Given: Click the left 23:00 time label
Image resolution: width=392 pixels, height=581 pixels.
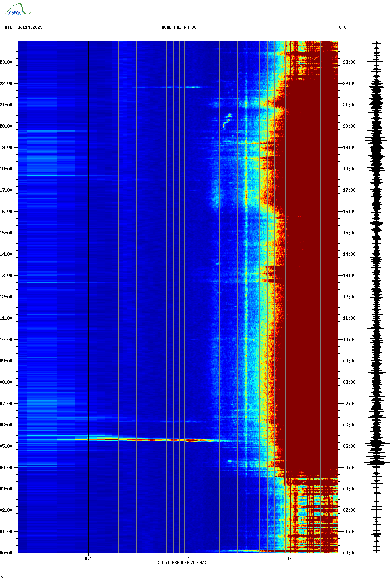Looking at the screenshot, I should [x=6, y=62].
